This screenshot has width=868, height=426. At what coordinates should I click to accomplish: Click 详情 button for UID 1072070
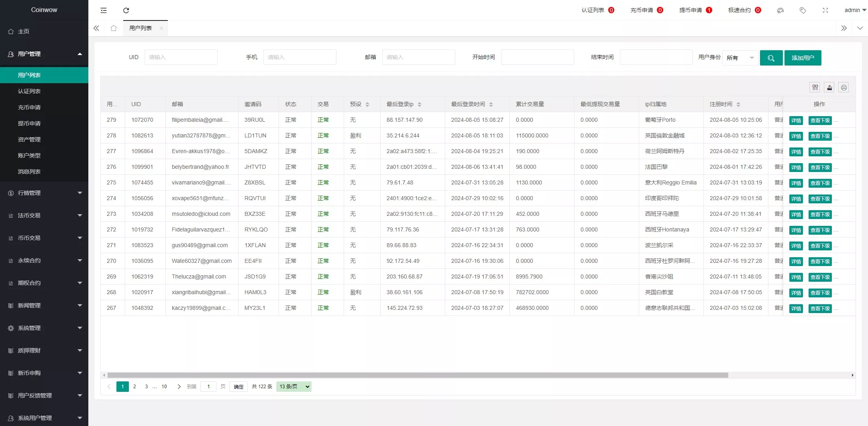pos(796,121)
